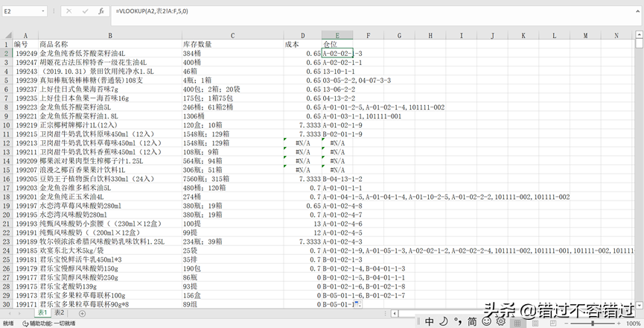Select cell A-01-02-4-8 in row 19

pos(337,206)
